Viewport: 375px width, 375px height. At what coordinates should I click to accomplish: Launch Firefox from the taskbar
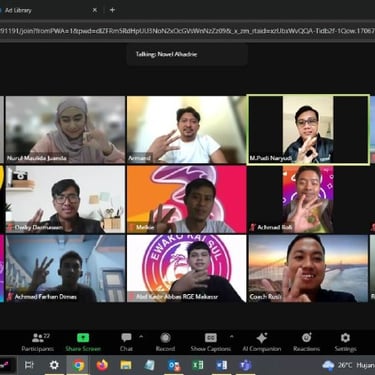102,365
